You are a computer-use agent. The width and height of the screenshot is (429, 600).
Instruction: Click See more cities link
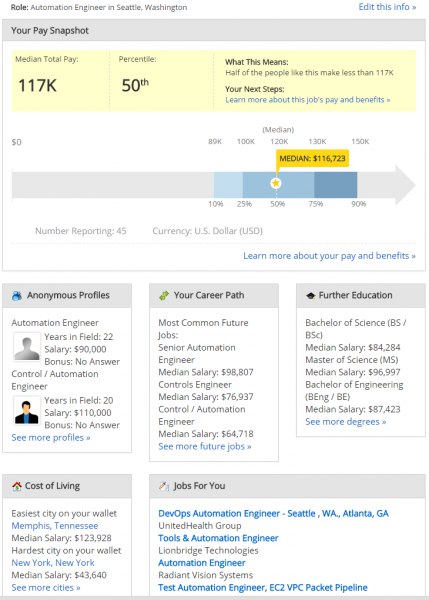[x=46, y=587]
